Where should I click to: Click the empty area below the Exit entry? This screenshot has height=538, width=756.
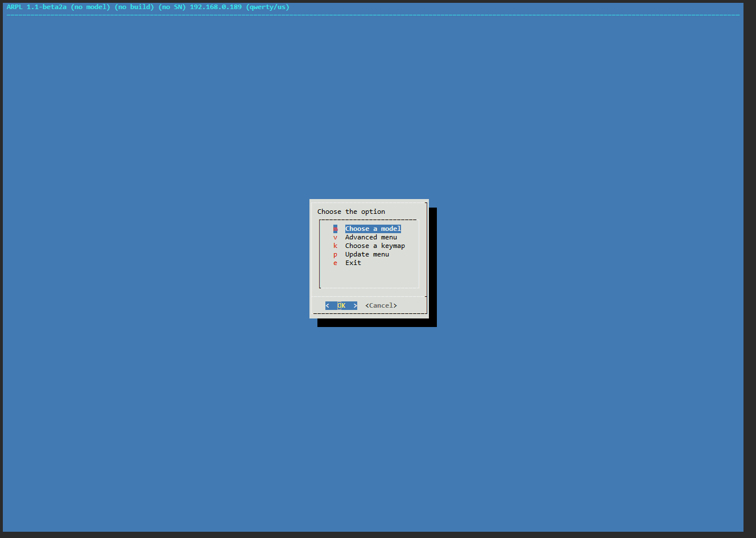point(370,277)
